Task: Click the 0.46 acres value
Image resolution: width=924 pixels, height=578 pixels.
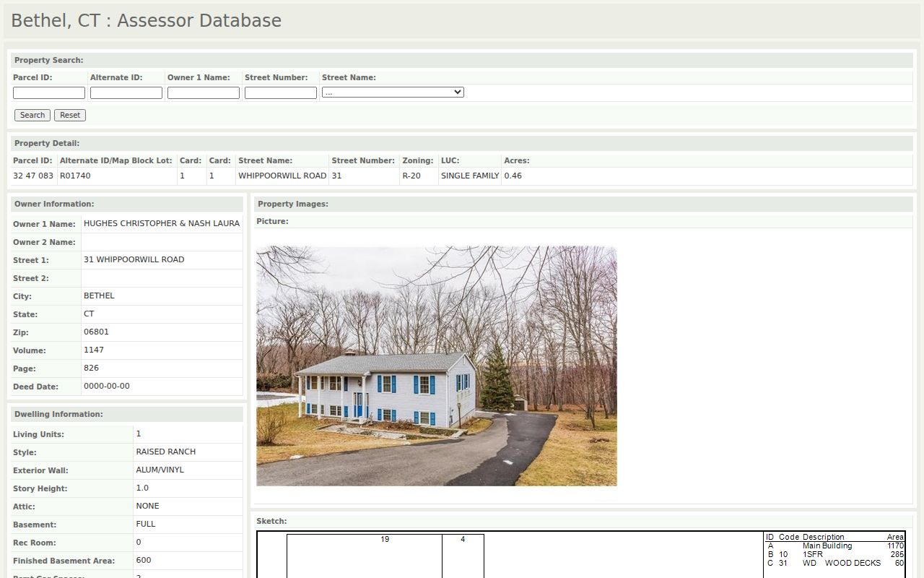Action: coord(513,176)
